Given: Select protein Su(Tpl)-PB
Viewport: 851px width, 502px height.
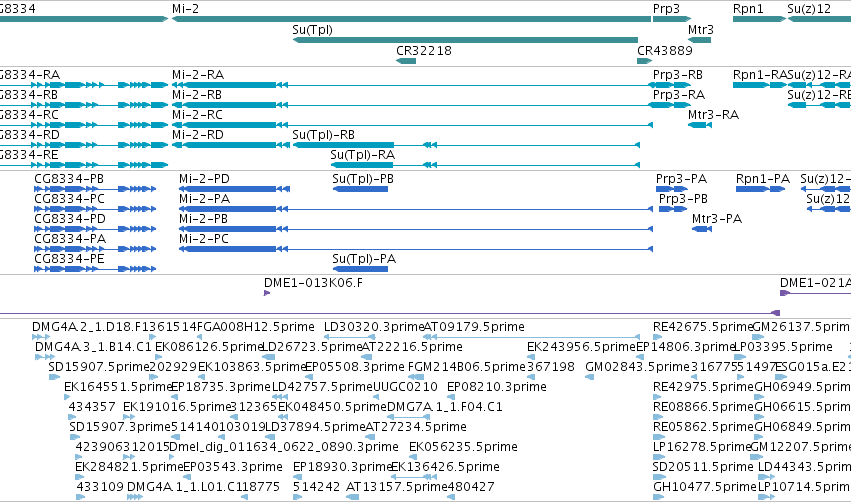Looking at the screenshot, I should pyautogui.click(x=360, y=189).
